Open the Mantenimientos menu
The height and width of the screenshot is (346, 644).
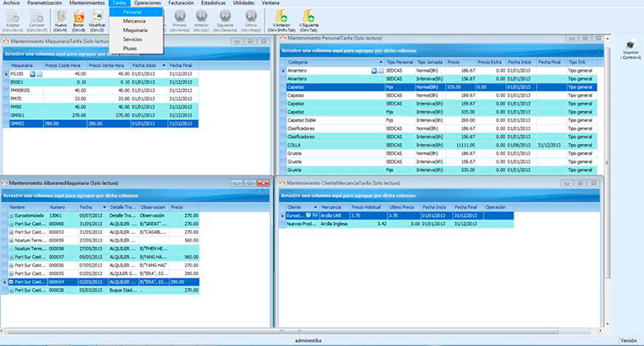point(87,3)
